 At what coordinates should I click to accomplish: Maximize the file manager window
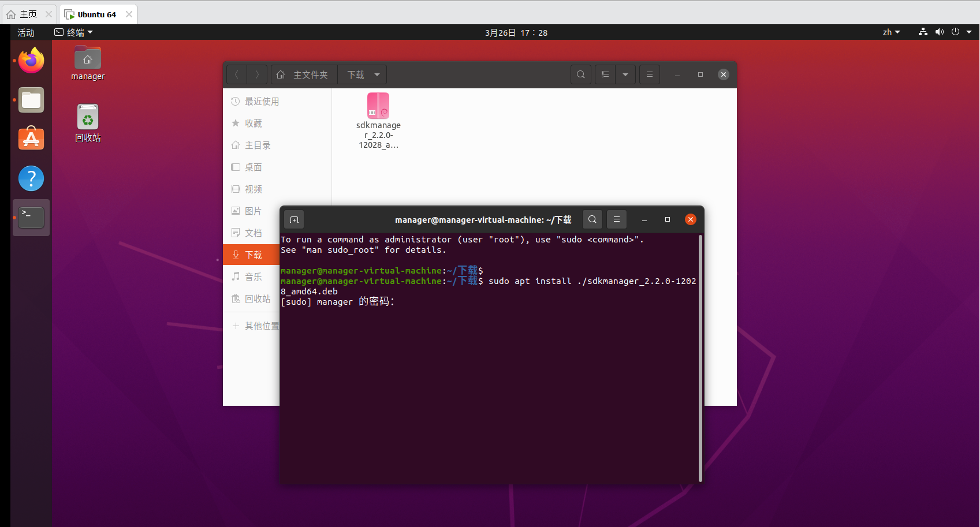point(700,74)
